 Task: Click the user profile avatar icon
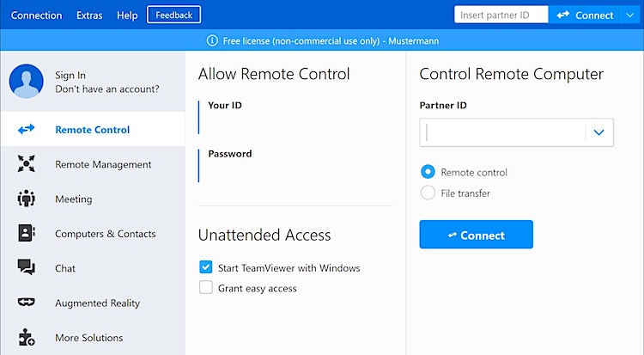(x=27, y=81)
